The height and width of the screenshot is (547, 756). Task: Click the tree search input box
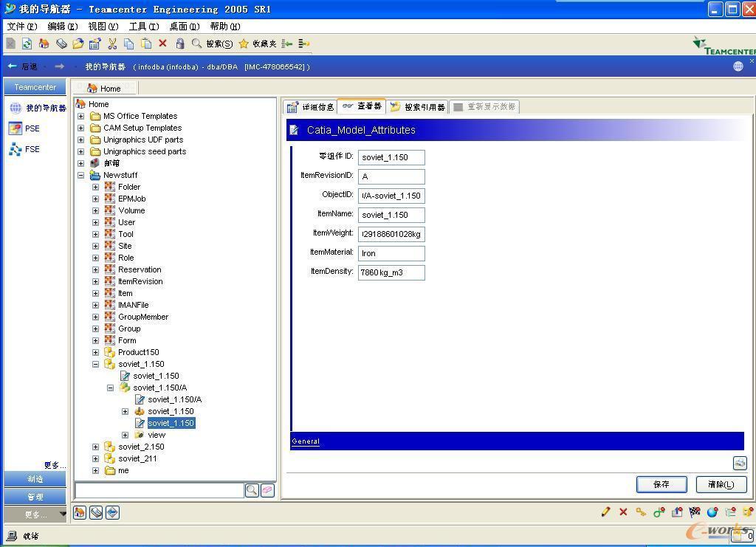(x=159, y=491)
